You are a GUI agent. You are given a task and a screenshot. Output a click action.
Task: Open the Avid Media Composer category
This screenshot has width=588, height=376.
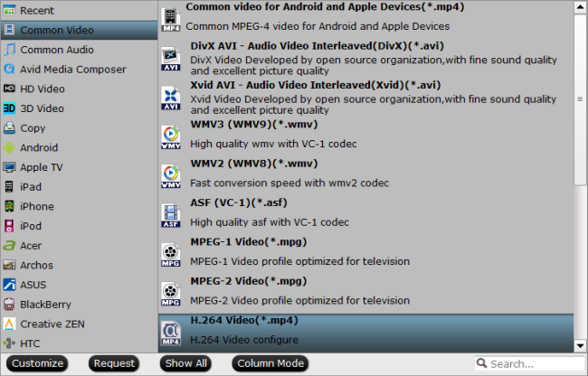[79, 69]
